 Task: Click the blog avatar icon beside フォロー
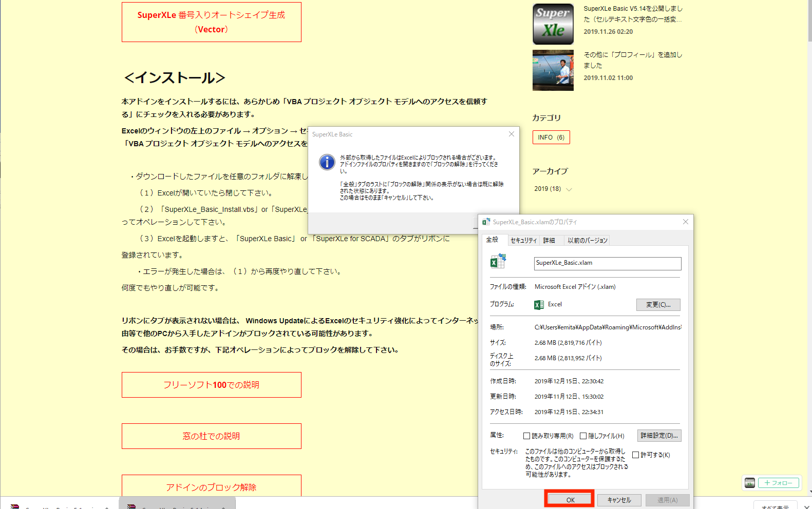pyautogui.click(x=750, y=483)
